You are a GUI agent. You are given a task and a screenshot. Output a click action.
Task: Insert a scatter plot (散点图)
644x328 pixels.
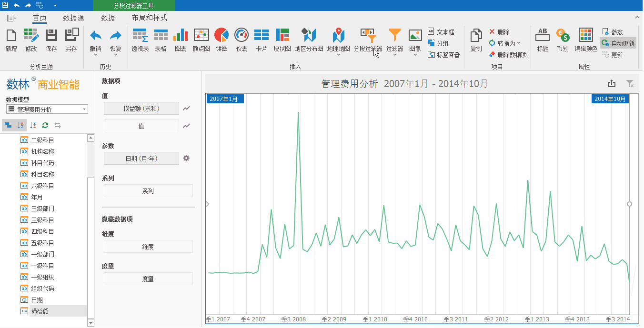pos(201,40)
